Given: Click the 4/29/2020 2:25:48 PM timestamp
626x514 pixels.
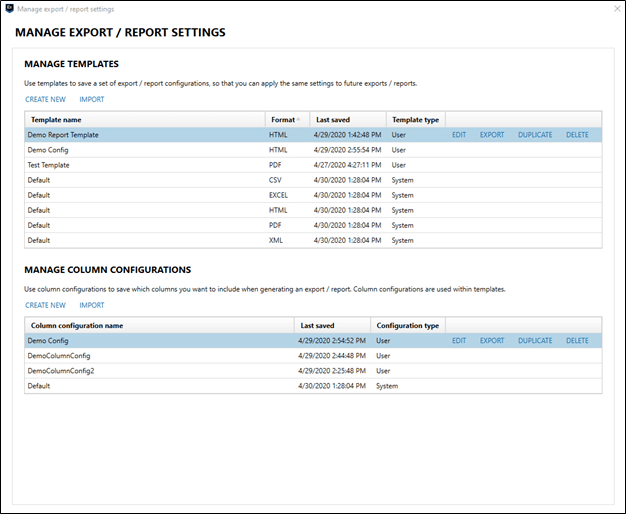Looking at the screenshot, I should coord(332,371).
